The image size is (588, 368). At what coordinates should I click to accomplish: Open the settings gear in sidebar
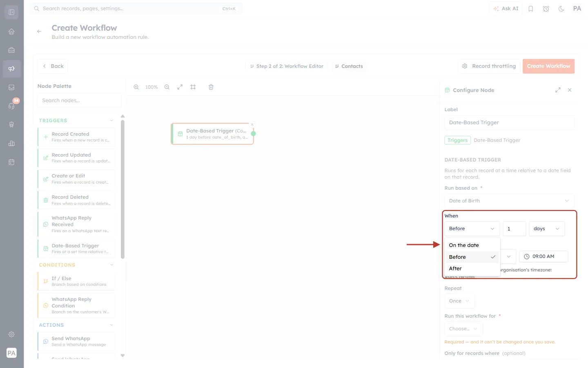(x=11, y=334)
